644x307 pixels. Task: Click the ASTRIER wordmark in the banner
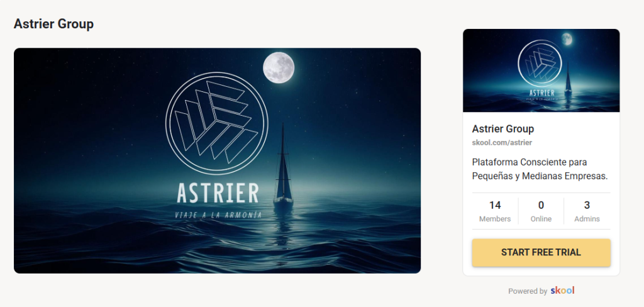point(218,193)
